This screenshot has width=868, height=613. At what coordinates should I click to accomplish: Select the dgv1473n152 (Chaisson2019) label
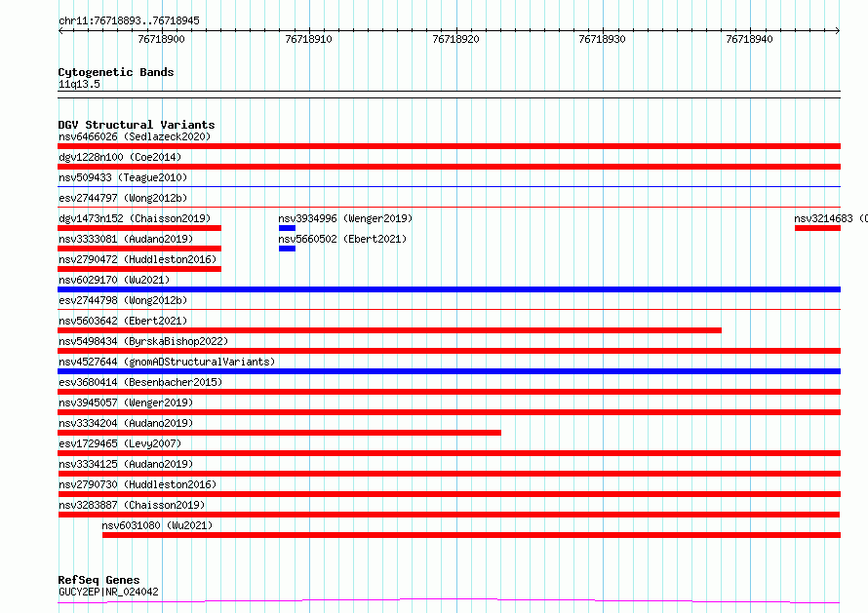click(x=135, y=218)
